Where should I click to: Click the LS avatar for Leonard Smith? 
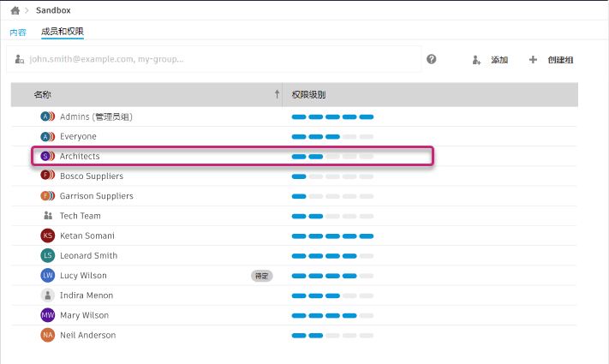(x=47, y=255)
